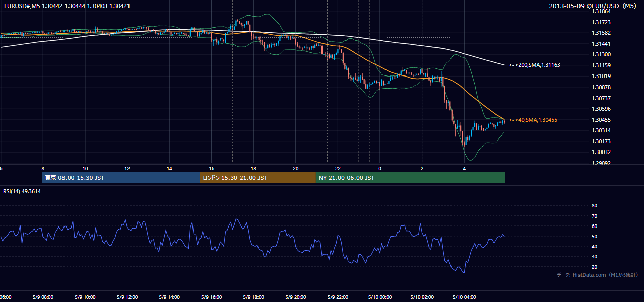The height and width of the screenshot is (302, 644).
Task: Click RSI scale value 70
Action: 594,216
